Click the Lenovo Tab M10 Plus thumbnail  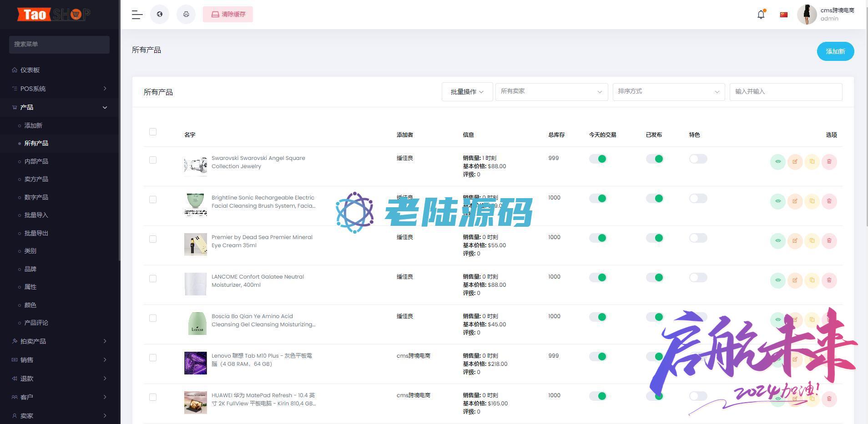[x=196, y=363]
